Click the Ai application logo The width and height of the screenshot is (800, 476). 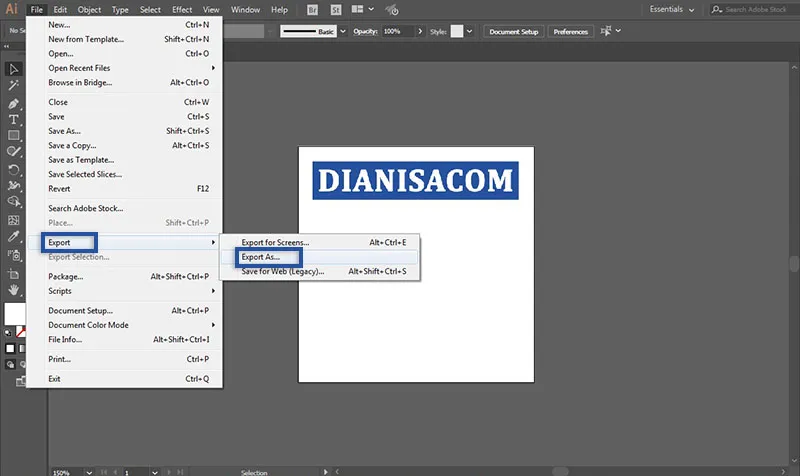[11, 9]
